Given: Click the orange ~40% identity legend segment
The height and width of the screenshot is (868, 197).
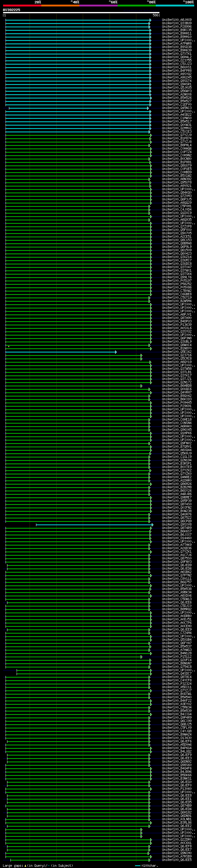Looking at the screenshot, I should point(61,6).
